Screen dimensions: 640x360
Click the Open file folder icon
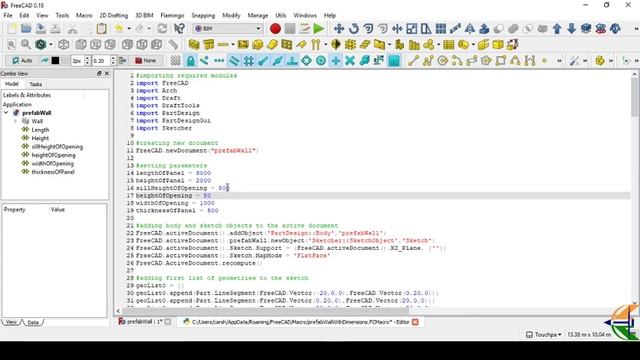(x=26, y=29)
